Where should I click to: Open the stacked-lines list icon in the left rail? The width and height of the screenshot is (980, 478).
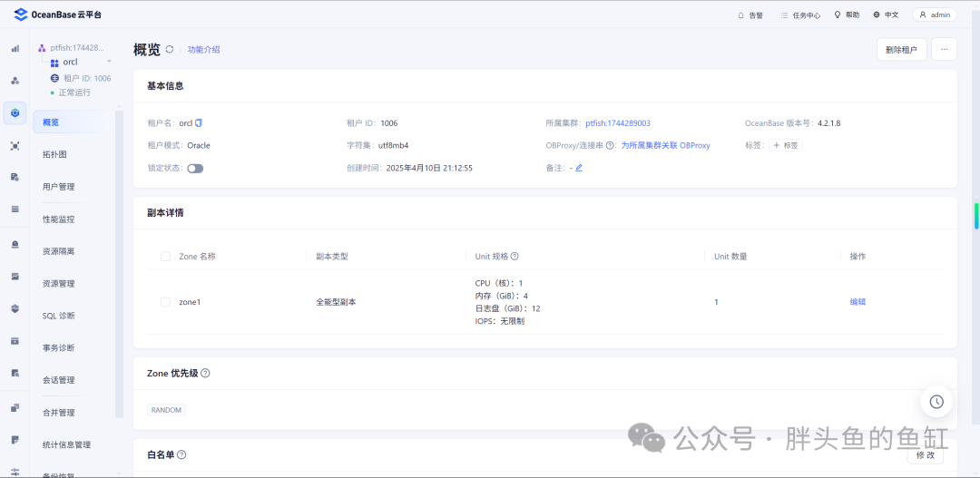tap(15, 210)
